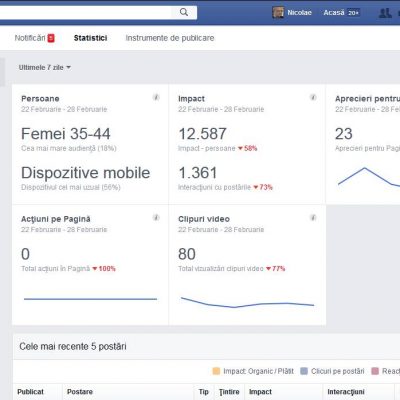Viewport: 400px width, 400px height.
Task: Sort by the Impact column header
Action: [x=260, y=392]
